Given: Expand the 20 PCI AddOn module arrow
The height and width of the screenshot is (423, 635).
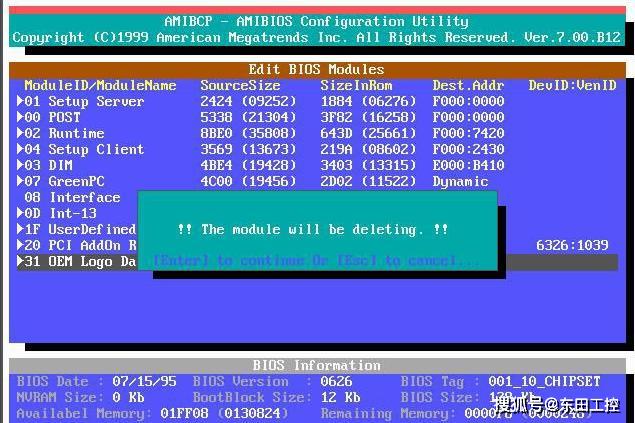Looking at the screenshot, I should tap(20, 245).
